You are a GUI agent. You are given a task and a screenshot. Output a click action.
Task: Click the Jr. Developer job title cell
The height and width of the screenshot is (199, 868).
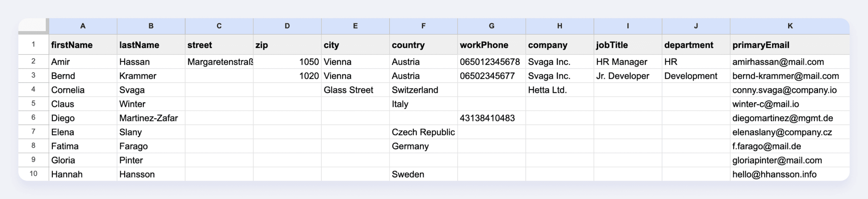pyautogui.click(x=628, y=76)
